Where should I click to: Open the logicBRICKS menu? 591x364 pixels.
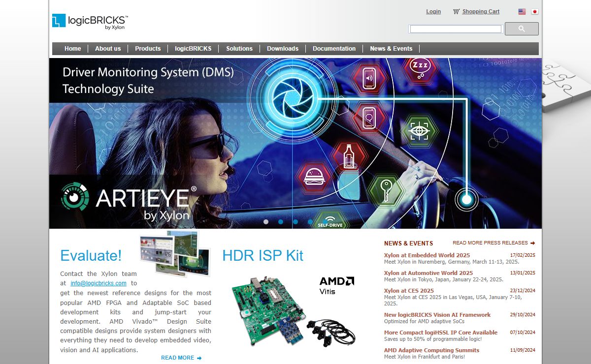click(193, 49)
